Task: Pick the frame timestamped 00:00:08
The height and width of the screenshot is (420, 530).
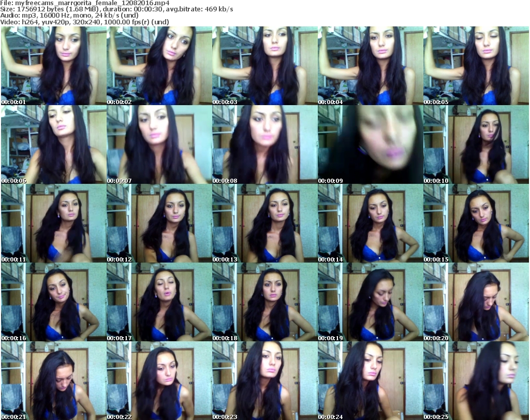Action: (264, 144)
